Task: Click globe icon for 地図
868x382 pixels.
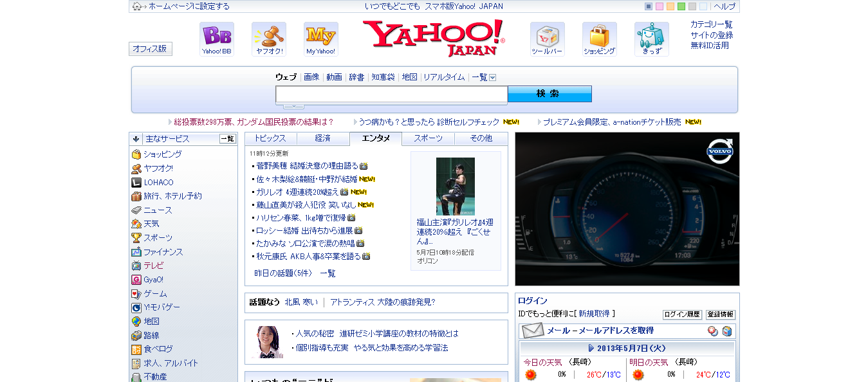Action: pos(136,322)
